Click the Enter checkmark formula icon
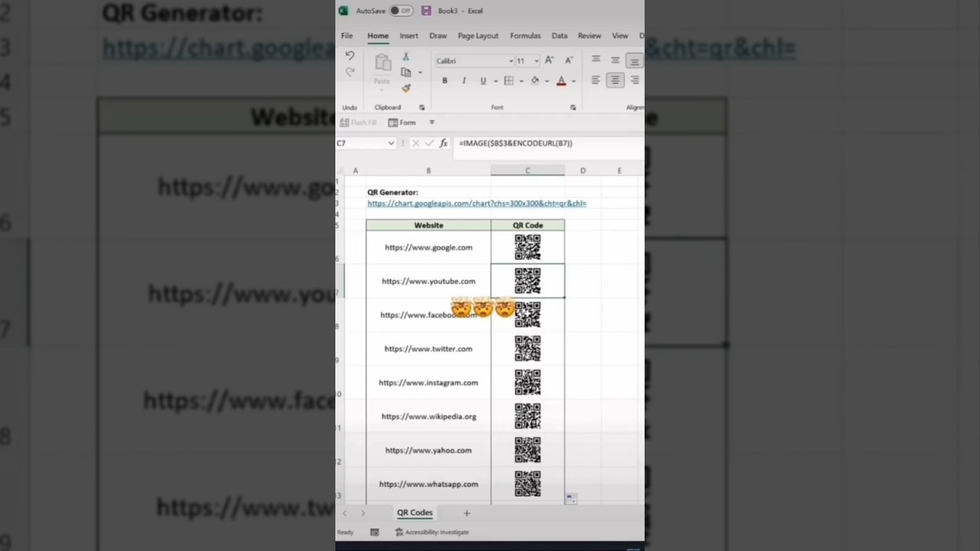Screen dimensions: 980x551 tap(430, 143)
